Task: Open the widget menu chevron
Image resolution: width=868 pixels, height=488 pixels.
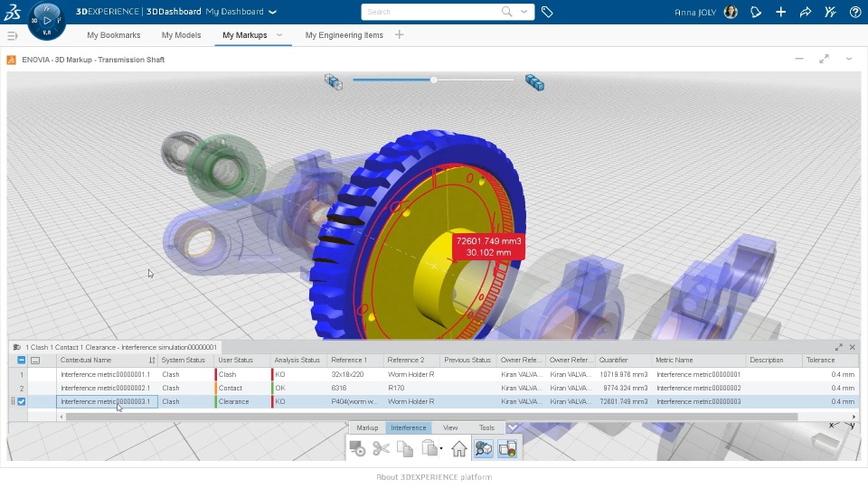Action: 849,59
